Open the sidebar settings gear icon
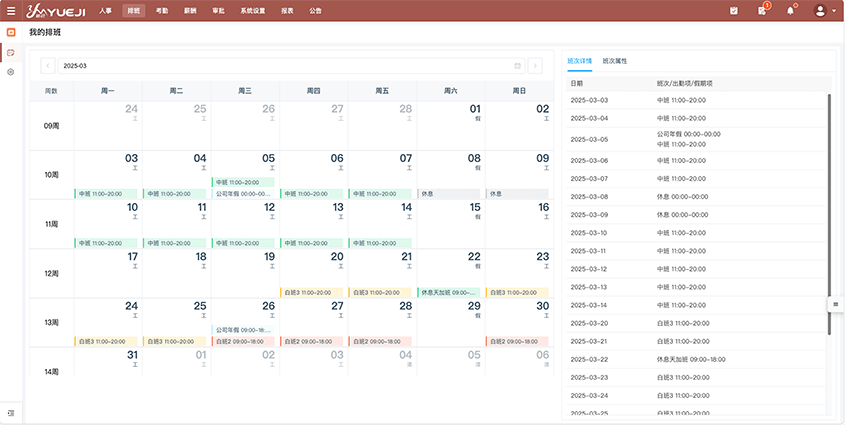Image resolution: width=845 pixels, height=425 pixels. 11,72
